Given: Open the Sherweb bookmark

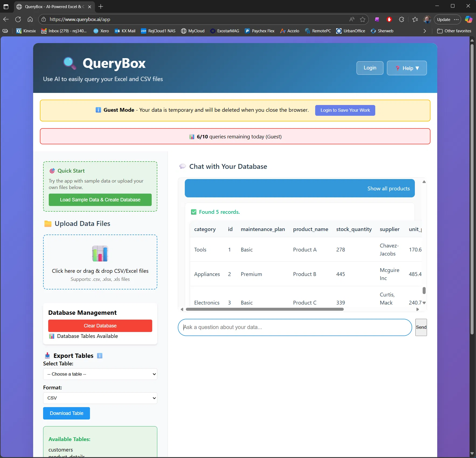Looking at the screenshot, I should point(382,31).
